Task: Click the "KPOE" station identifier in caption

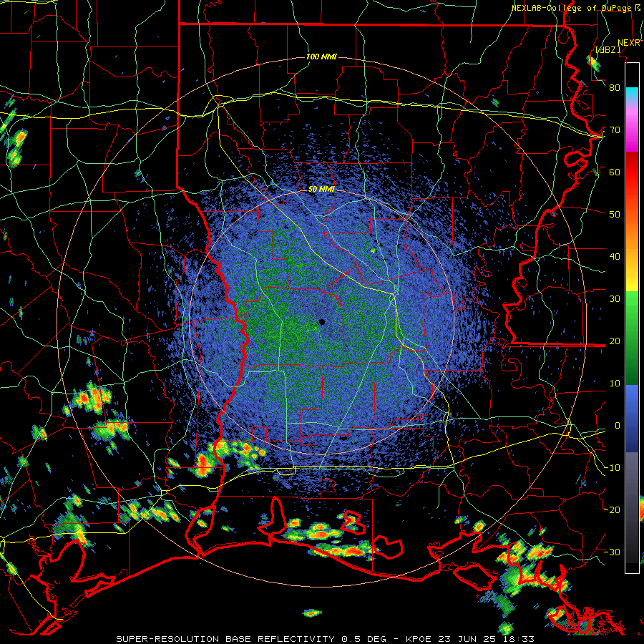Action: (x=418, y=639)
